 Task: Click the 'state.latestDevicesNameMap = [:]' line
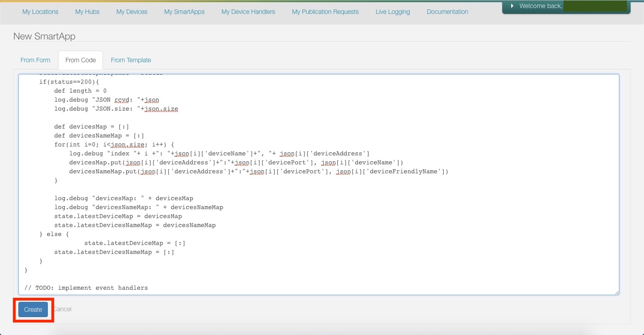114,252
